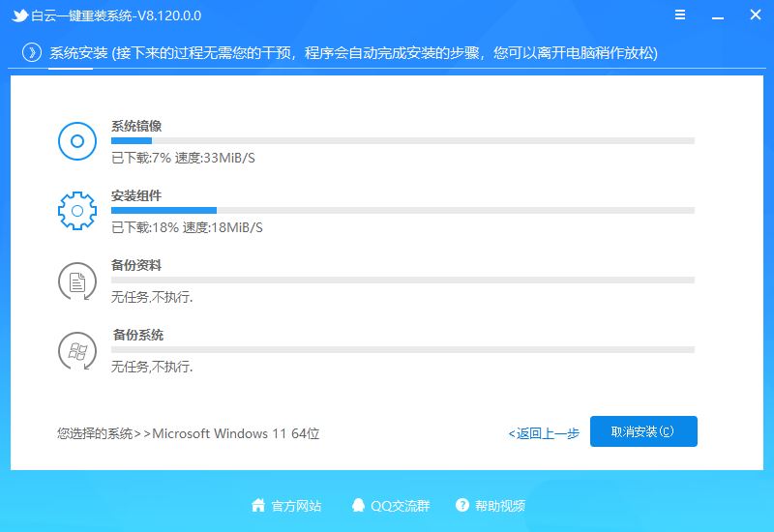The width and height of the screenshot is (774, 532).
Task: Click the 系统安装 step tab heading
Action: (x=79, y=53)
